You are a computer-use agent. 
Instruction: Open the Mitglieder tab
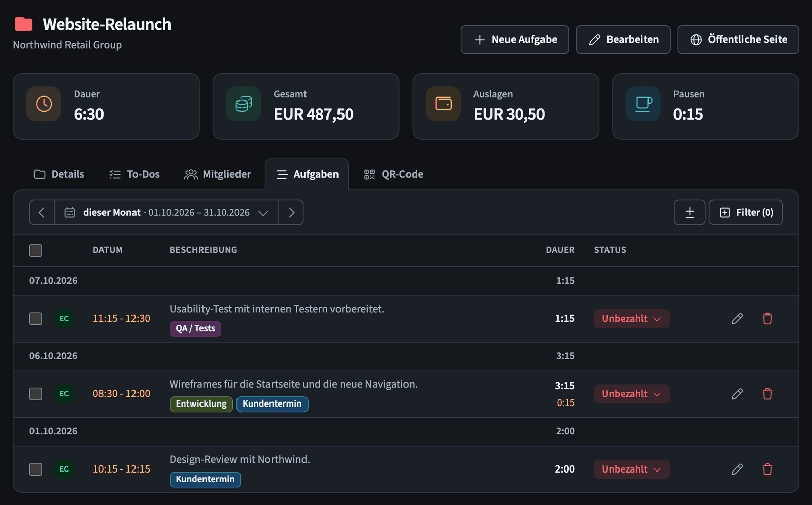coord(217,174)
